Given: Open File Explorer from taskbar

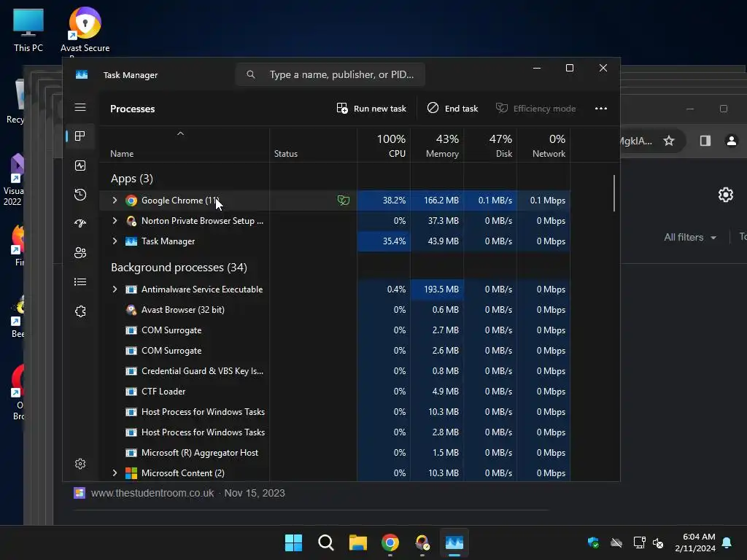Looking at the screenshot, I should (357, 542).
